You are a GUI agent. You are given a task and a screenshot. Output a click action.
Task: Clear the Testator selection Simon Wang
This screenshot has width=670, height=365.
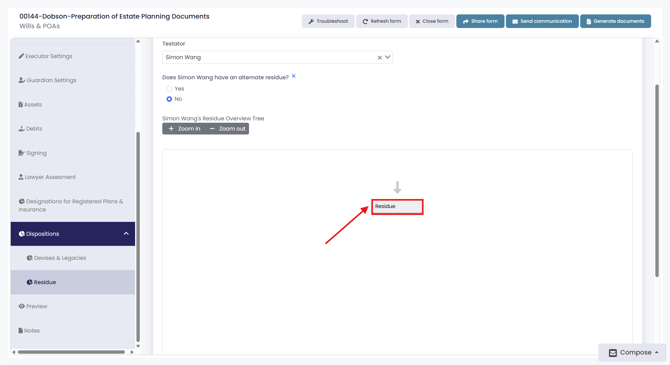(379, 57)
